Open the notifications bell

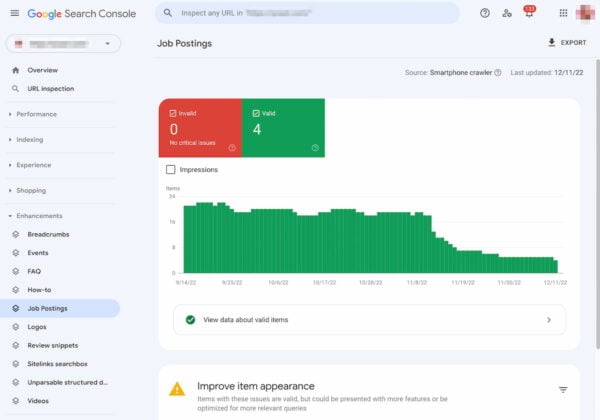(529, 14)
